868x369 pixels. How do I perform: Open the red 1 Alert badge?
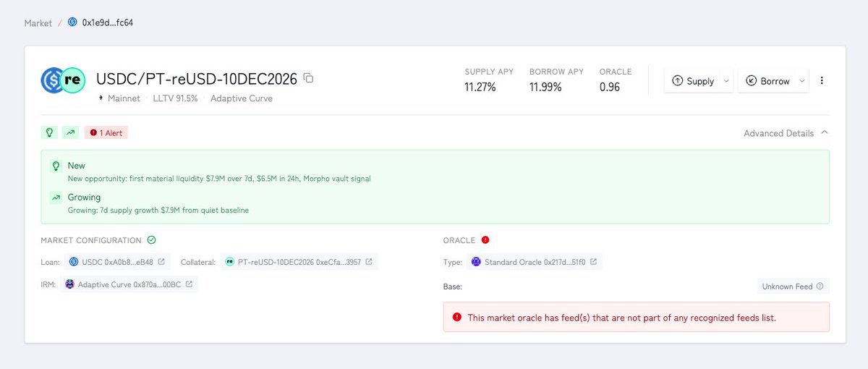[x=106, y=132]
